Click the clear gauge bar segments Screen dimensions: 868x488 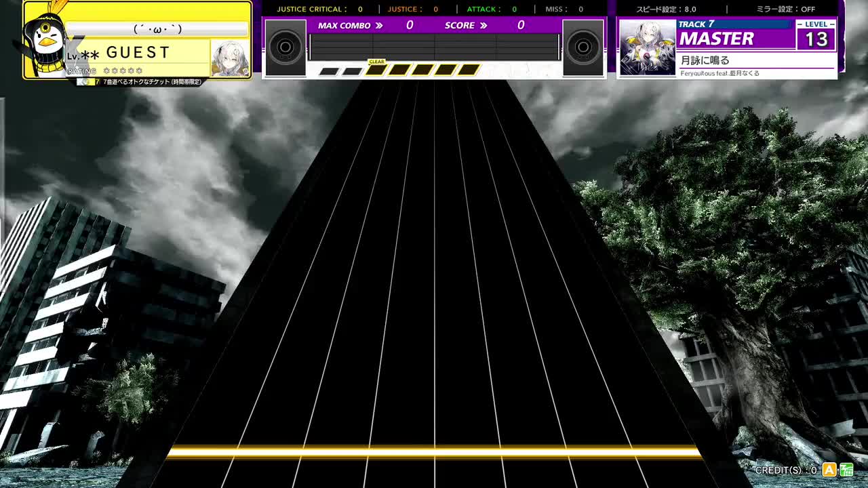click(399, 70)
